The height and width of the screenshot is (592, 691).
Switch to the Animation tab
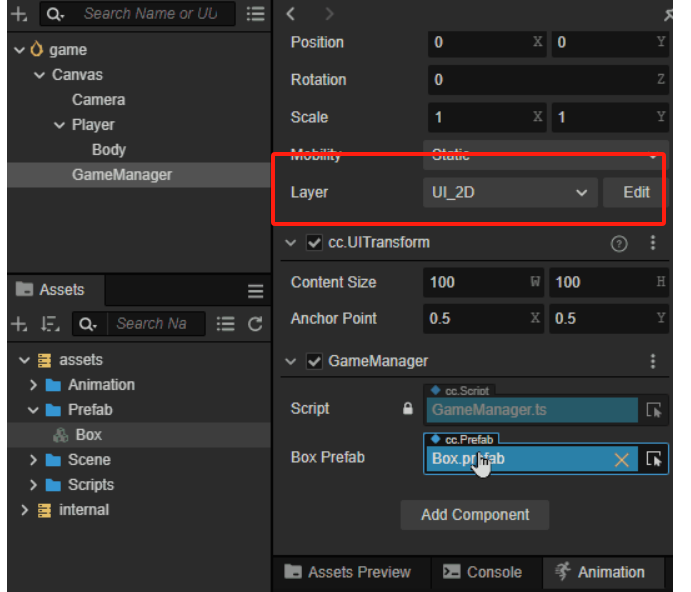click(601, 572)
